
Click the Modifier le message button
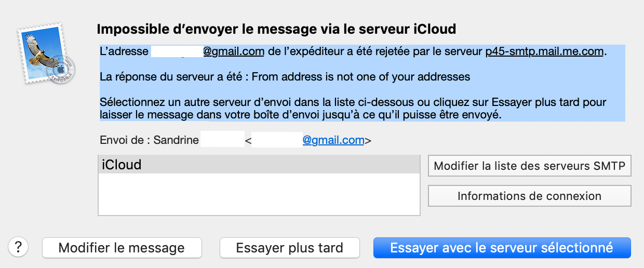122,248
